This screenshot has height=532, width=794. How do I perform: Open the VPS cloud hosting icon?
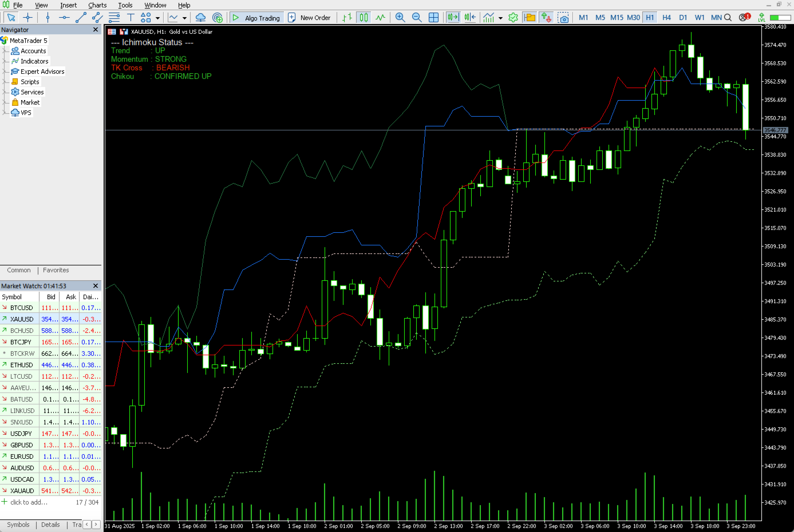tap(200, 18)
